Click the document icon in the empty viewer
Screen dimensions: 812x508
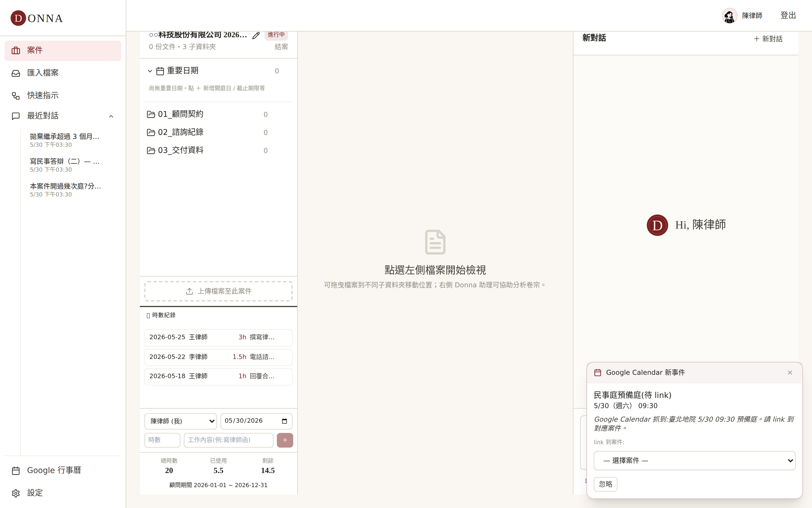pos(435,242)
